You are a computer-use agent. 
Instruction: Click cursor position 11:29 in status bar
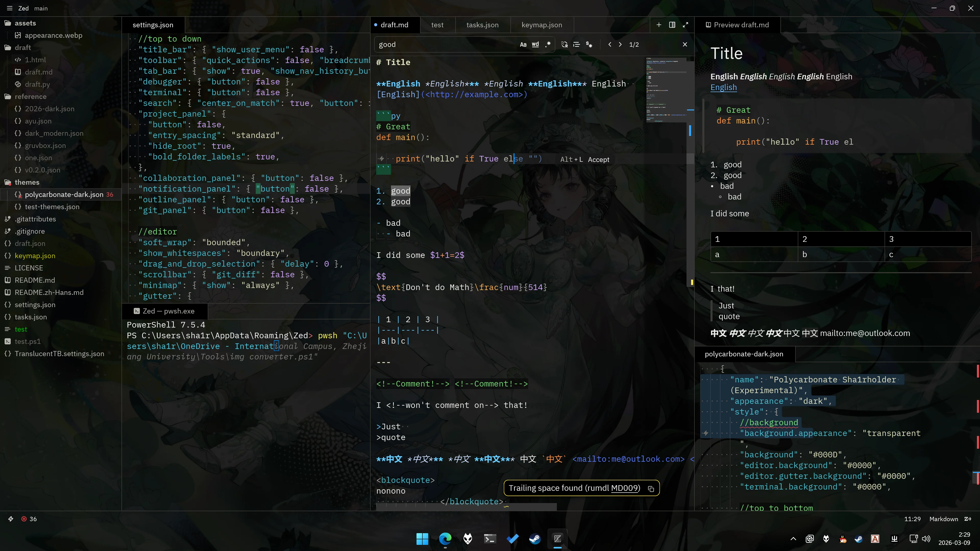pyautogui.click(x=912, y=519)
